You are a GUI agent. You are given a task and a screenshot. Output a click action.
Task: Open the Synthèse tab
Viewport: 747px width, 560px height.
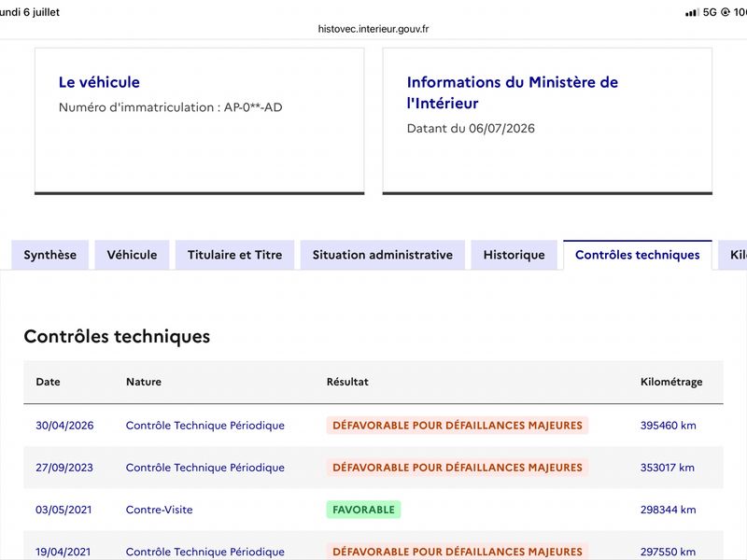click(x=50, y=255)
